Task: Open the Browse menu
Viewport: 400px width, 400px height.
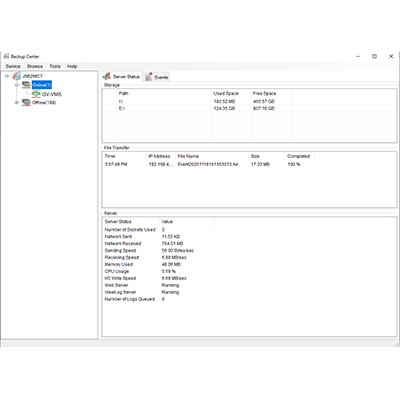Action: point(35,66)
